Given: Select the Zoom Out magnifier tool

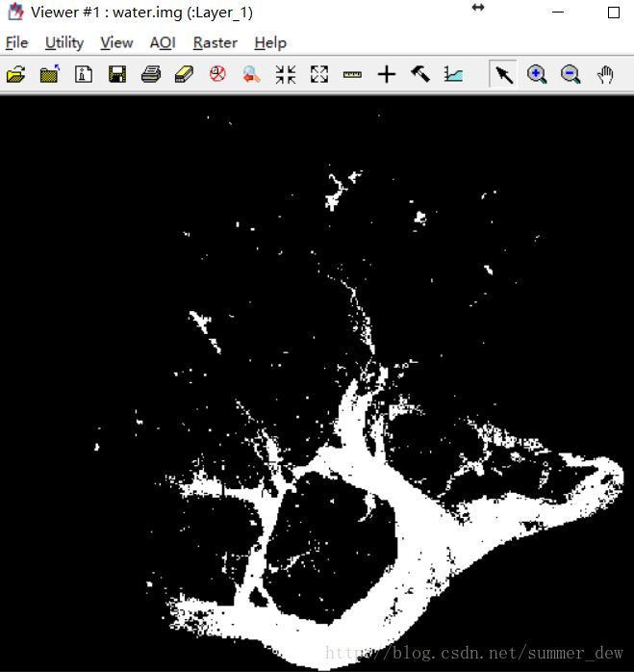Looking at the screenshot, I should (571, 74).
